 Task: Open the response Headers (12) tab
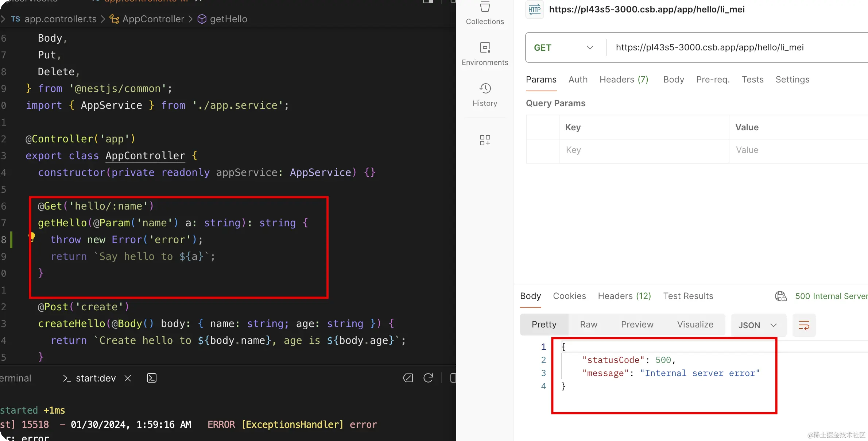(x=624, y=296)
